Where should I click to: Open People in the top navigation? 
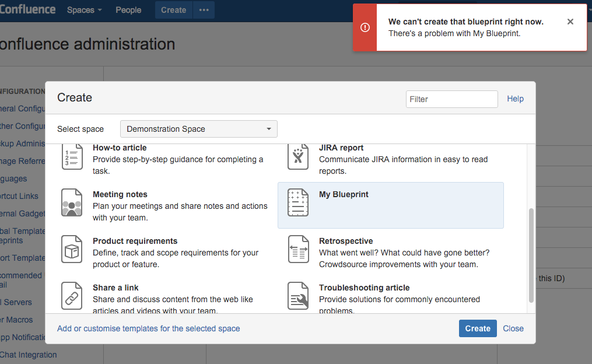(x=128, y=10)
